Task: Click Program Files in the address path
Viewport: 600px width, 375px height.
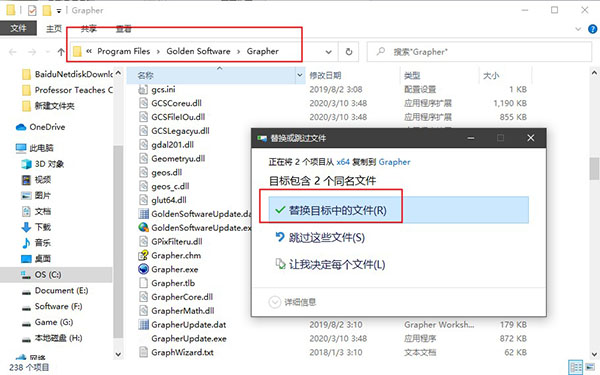Action: pos(124,51)
